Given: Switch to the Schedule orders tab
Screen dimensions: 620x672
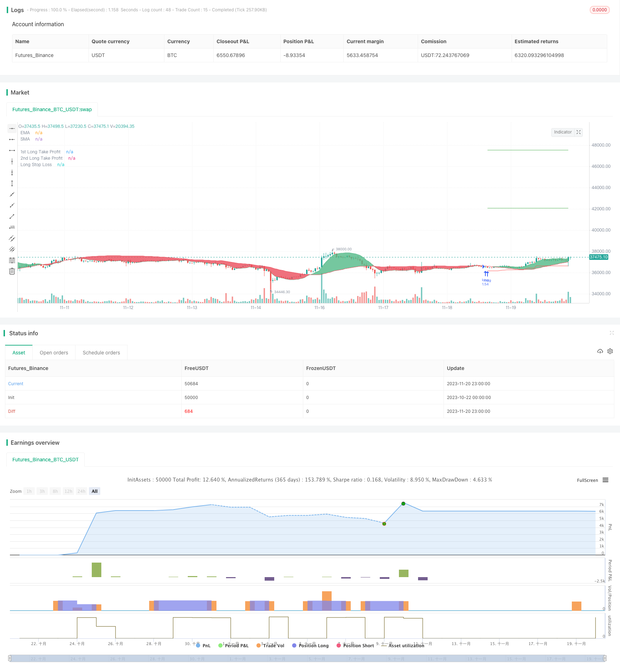Looking at the screenshot, I should tap(101, 353).
